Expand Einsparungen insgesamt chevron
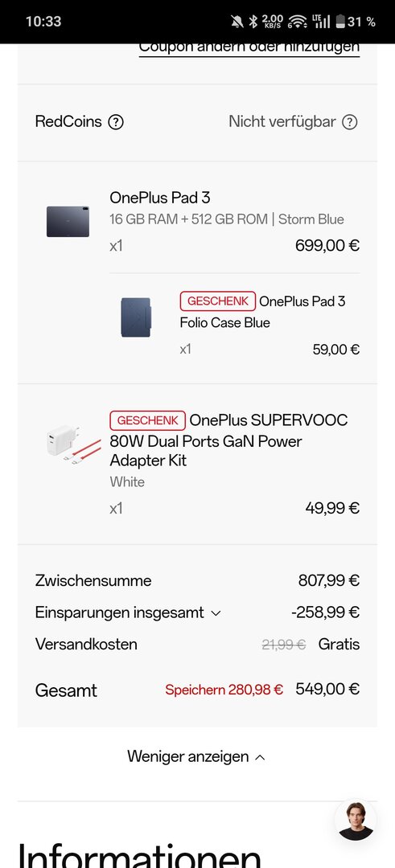 click(x=216, y=612)
